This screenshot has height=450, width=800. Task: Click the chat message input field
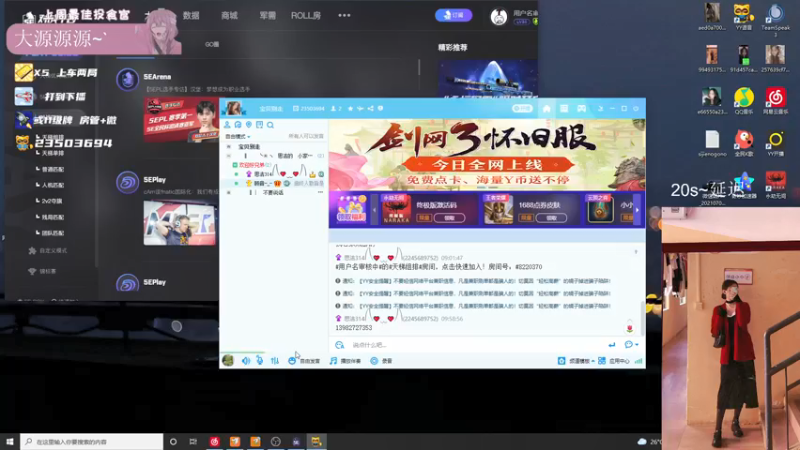(477, 345)
